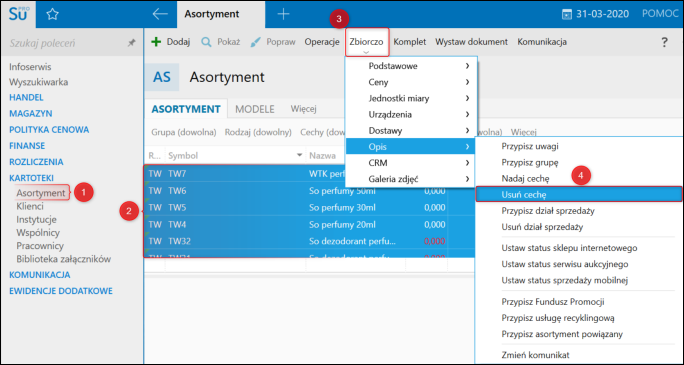Switch to the ASORTYMENT tab
The width and height of the screenshot is (684, 365).
186,109
